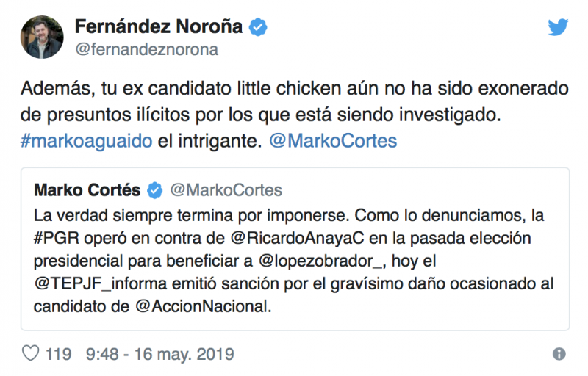
Task: Click the heart like icon
Action: click(30, 354)
